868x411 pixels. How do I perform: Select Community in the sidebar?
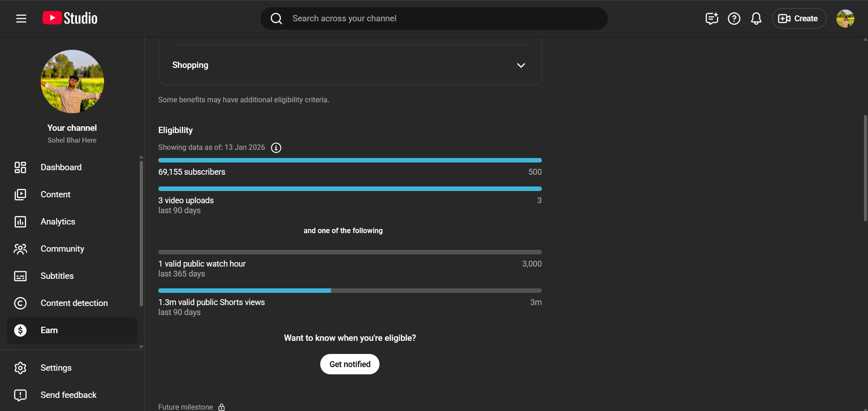click(x=62, y=249)
